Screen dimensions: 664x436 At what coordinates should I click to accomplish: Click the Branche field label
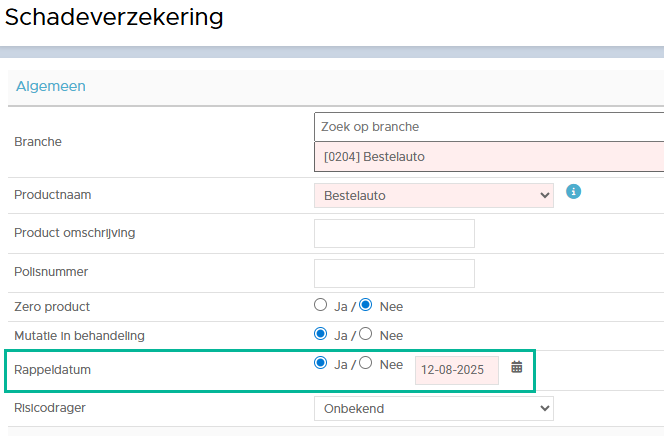point(38,142)
